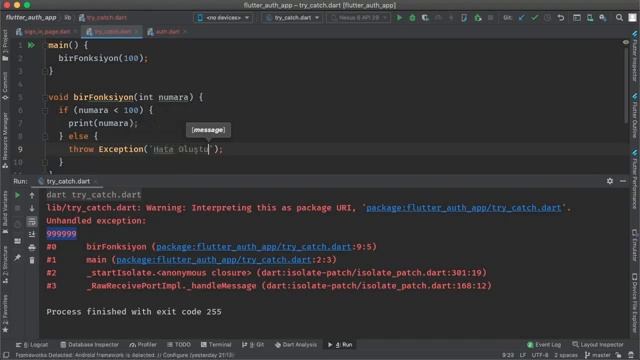Open TODO tool window tab
The height and width of the screenshot is (360, 640).
(179, 345)
